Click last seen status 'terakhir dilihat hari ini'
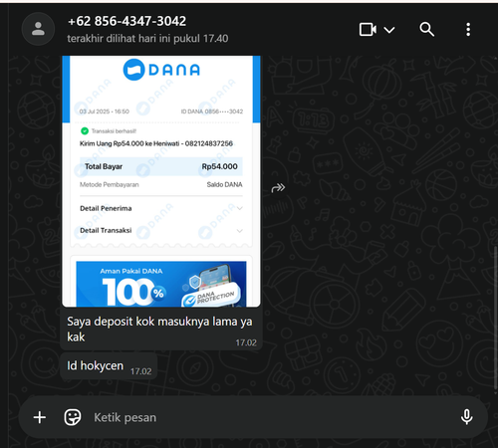The width and height of the screenshot is (498, 448). tap(147, 39)
